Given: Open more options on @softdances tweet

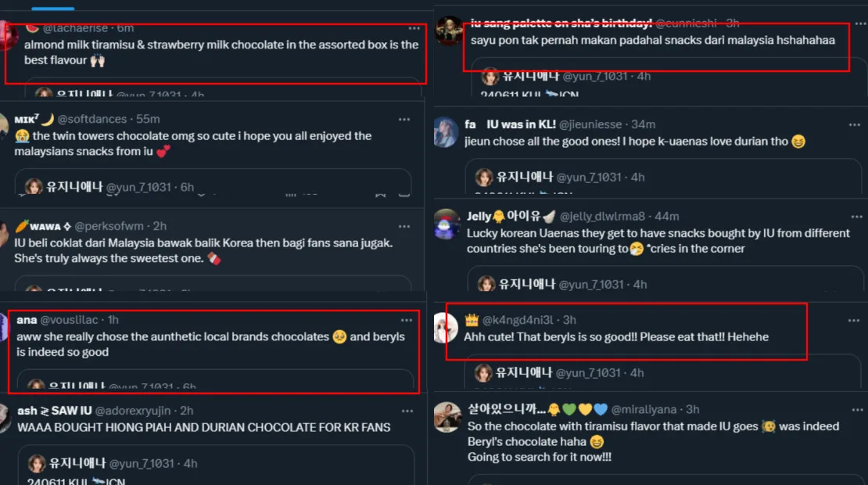Looking at the screenshot, I should point(404,119).
